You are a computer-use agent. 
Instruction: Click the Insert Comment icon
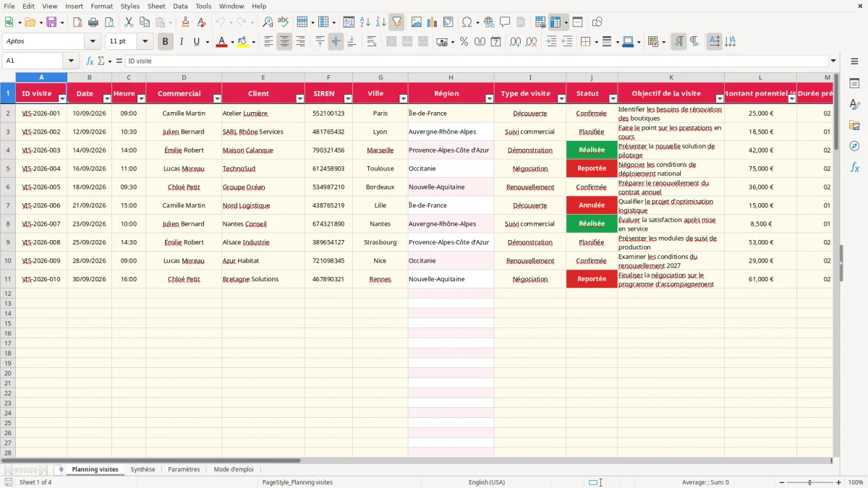506,22
